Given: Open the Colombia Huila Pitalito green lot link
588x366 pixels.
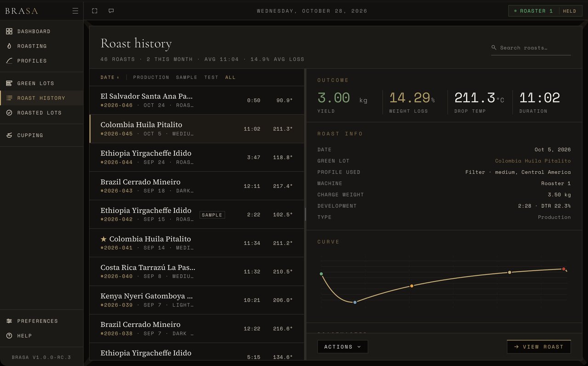Looking at the screenshot, I should tap(533, 161).
